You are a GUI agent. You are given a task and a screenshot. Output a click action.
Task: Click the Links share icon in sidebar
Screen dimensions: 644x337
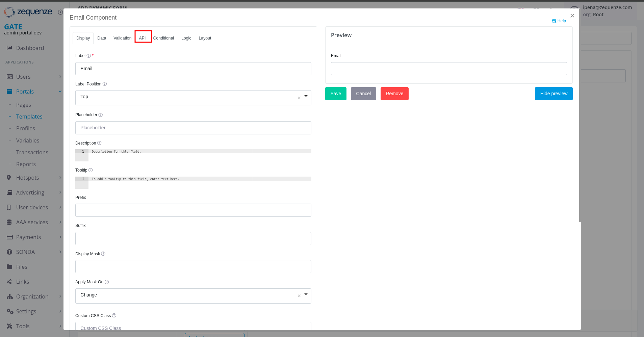tap(9, 282)
